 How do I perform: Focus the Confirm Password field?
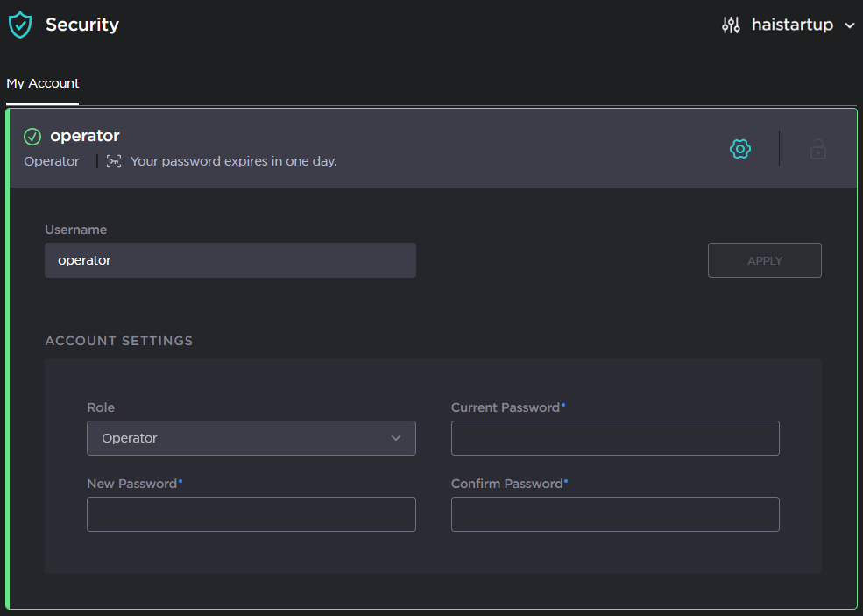tap(614, 514)
